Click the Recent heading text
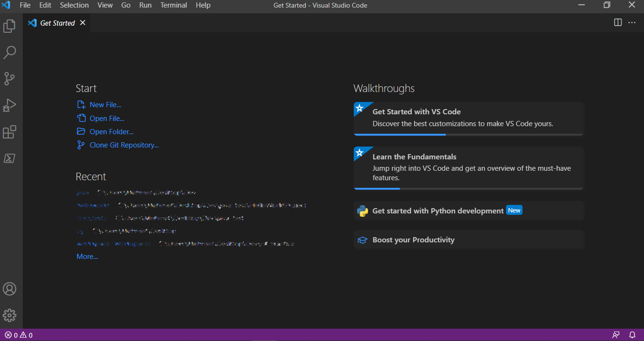The height and width of the screenshot is (341, 644). [91, 176]
